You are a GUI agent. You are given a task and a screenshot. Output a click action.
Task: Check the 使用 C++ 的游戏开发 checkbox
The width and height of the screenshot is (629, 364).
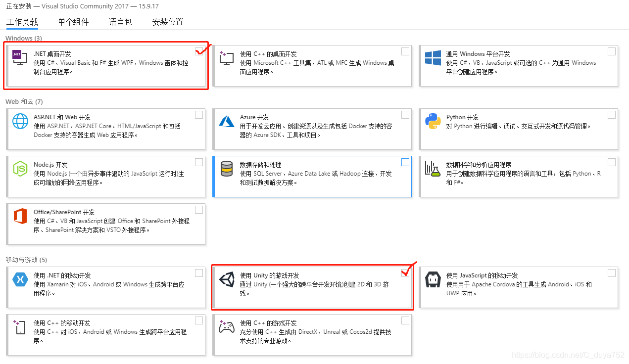[405, 320]
